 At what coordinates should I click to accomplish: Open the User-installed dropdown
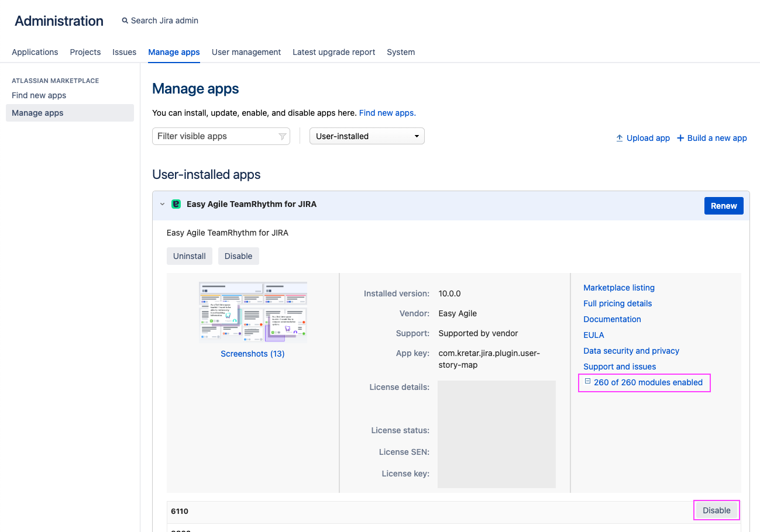pyautogui.click(x=367, y=136)
